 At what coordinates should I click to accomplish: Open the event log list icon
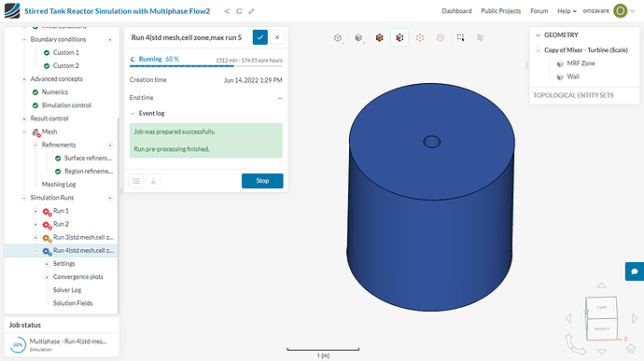tap(136, 181)
